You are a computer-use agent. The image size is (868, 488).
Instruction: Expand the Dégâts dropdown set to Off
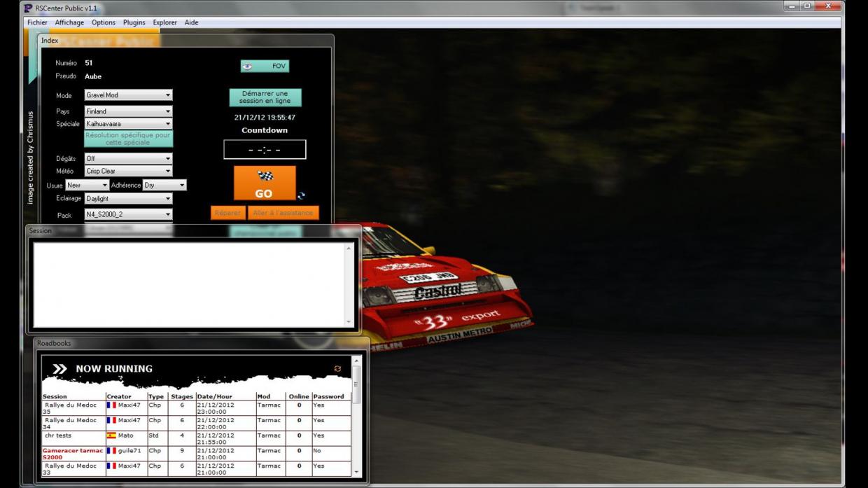(x=128, y=159)
